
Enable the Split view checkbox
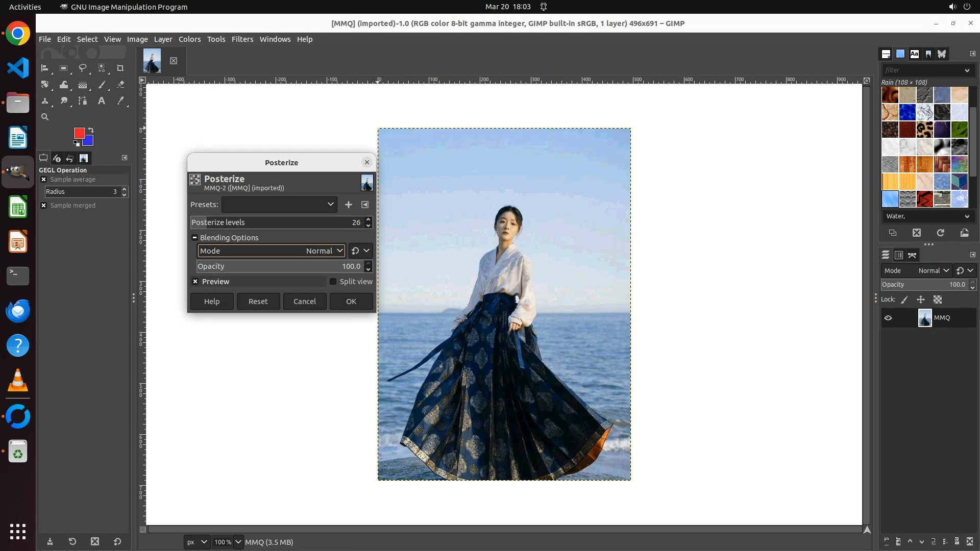pyautogui.click(x=333, y=282)
